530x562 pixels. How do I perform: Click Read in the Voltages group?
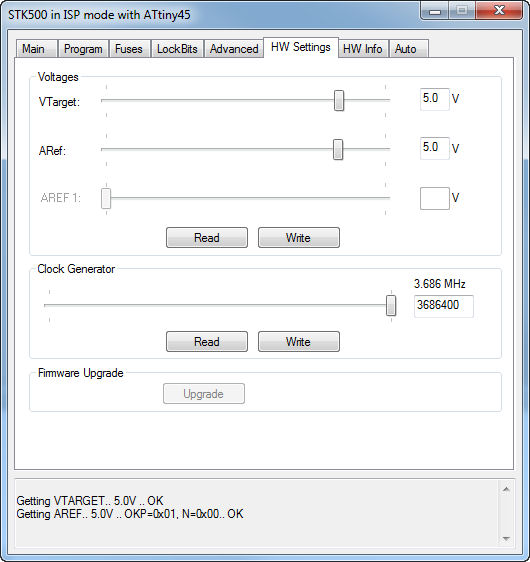(207, 237)
